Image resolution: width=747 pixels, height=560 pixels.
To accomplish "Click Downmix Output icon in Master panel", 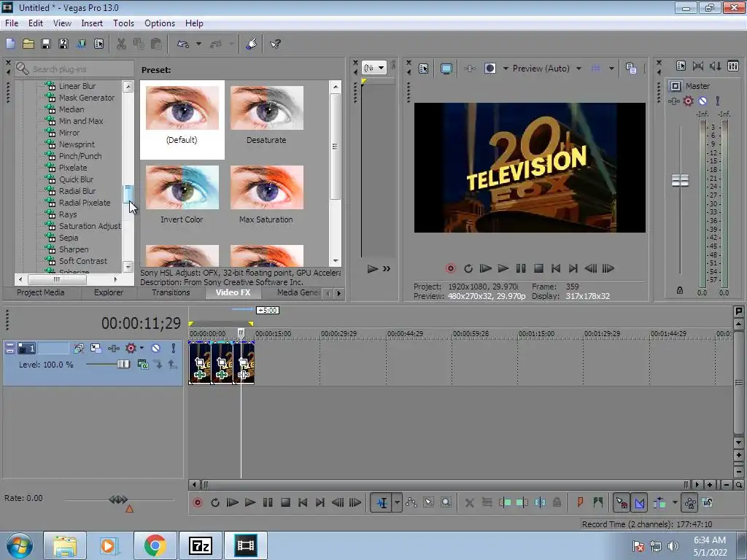I will click(698, 66).
